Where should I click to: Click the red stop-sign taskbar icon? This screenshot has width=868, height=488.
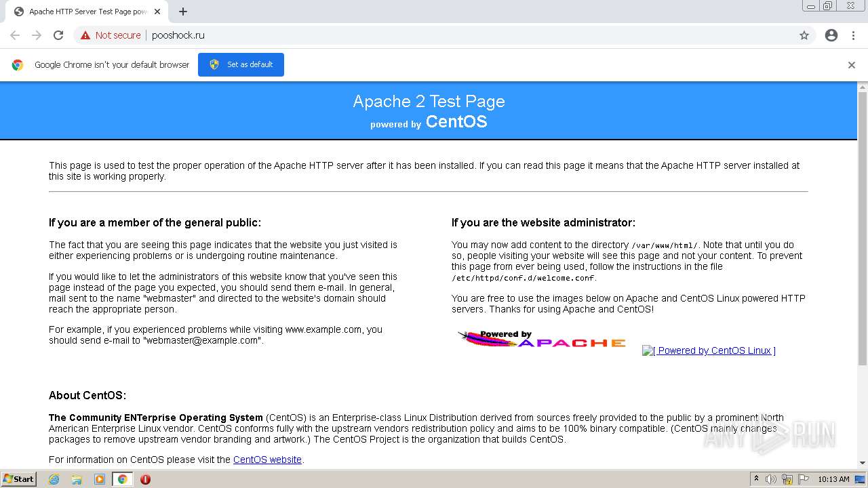point(145,479)
